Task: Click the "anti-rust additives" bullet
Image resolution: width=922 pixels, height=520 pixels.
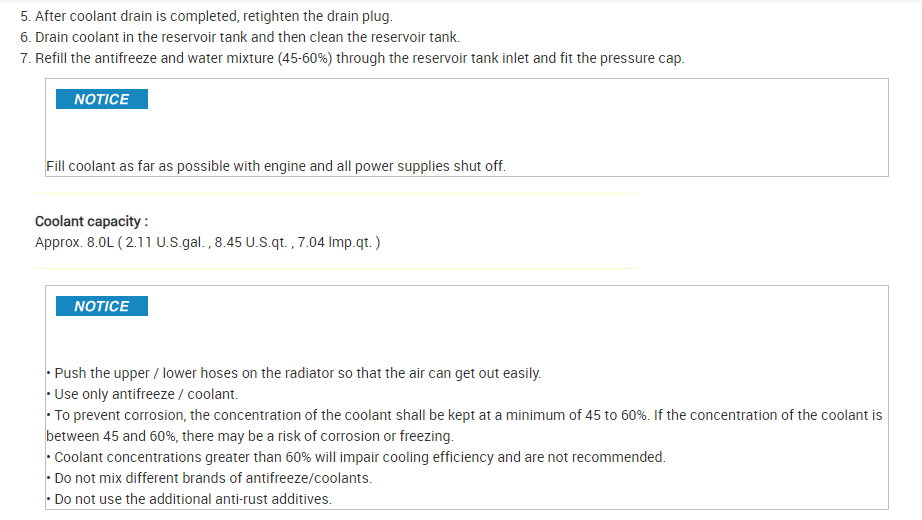Action: [192, 499]
